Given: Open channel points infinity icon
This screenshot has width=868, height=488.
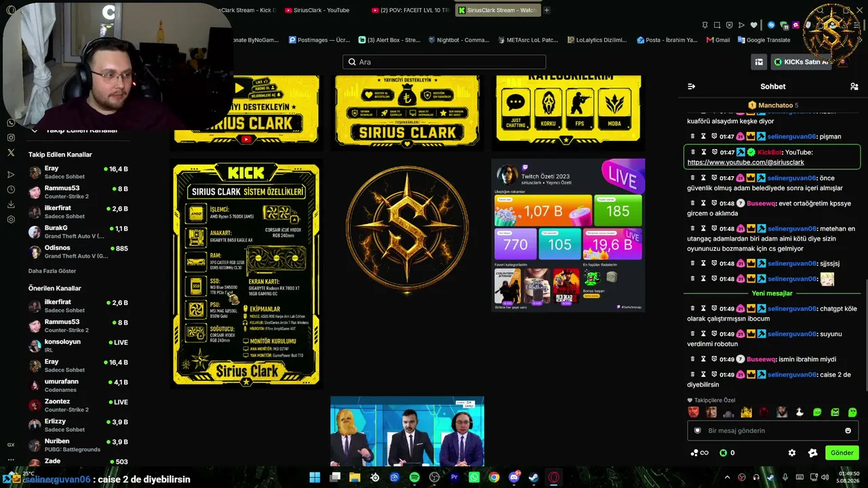Looking at the screenshot, I should (699, 453).
